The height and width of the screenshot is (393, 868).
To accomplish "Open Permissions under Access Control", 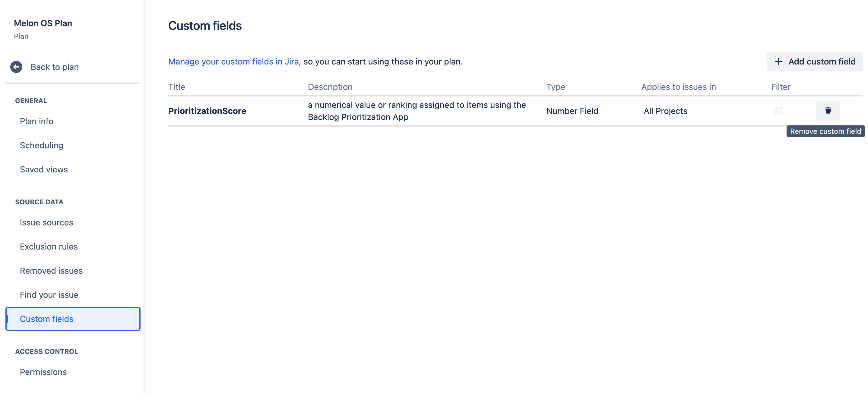I will pos(43,372).
